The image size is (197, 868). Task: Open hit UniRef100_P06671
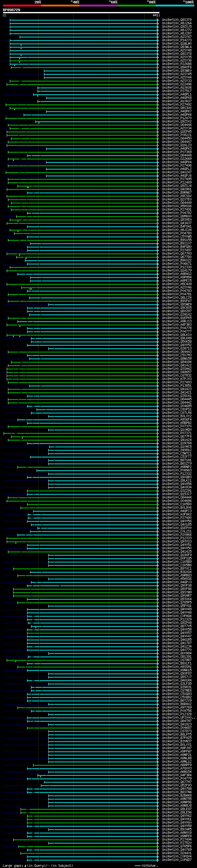pos(177,264)
